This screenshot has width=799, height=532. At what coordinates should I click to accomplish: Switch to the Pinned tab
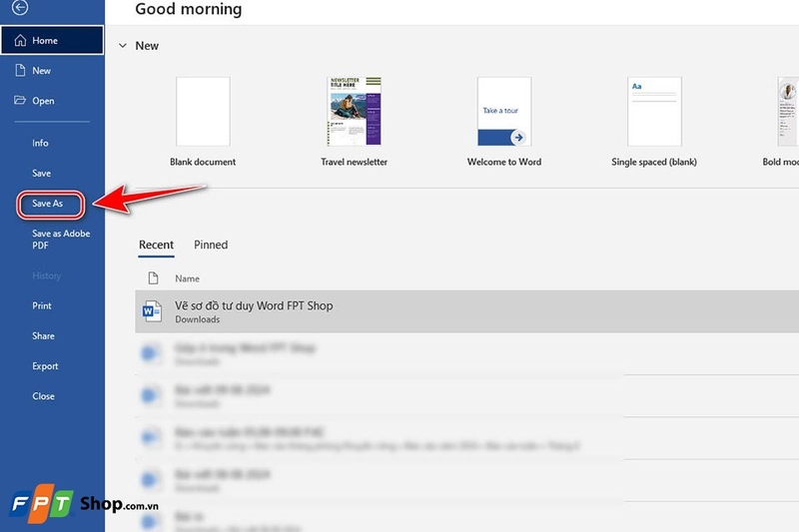pos(211,245)
